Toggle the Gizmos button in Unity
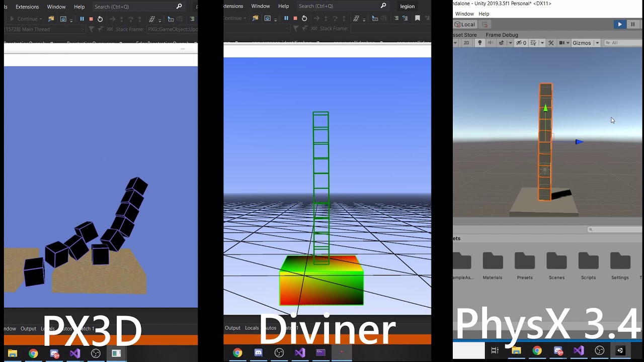The height and width of the screenshot is (362, 644). 582,43
